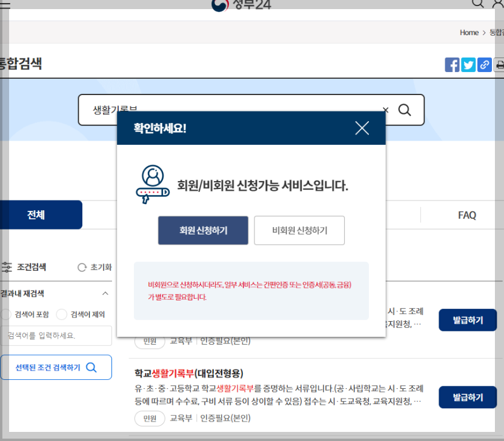
Task: Click the Twitter share icon
Action: pos(468,64)
